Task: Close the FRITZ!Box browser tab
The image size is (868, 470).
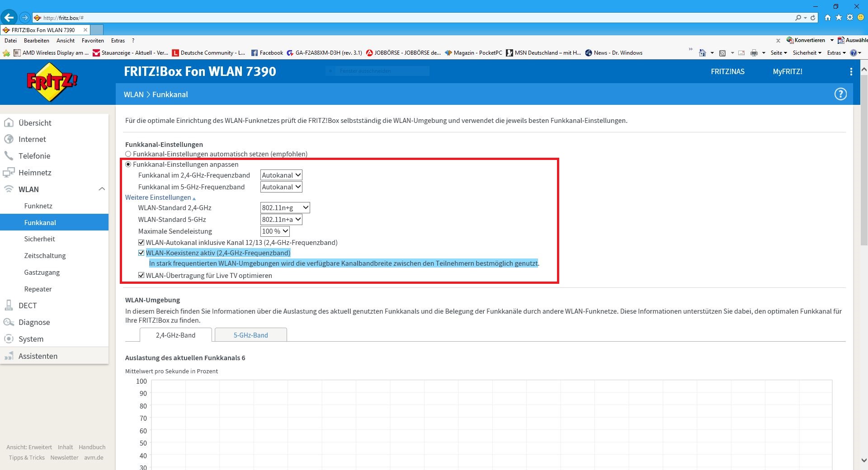Action: coord(85,30)
